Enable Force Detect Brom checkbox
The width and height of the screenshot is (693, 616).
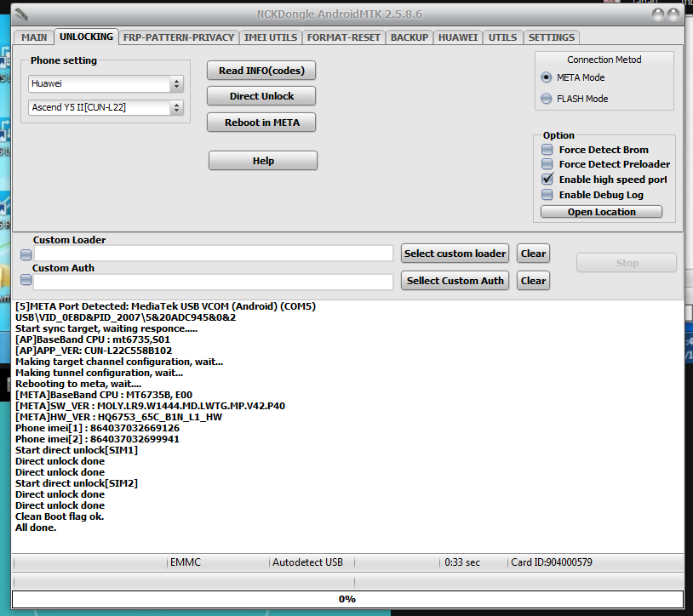(547, 150)
